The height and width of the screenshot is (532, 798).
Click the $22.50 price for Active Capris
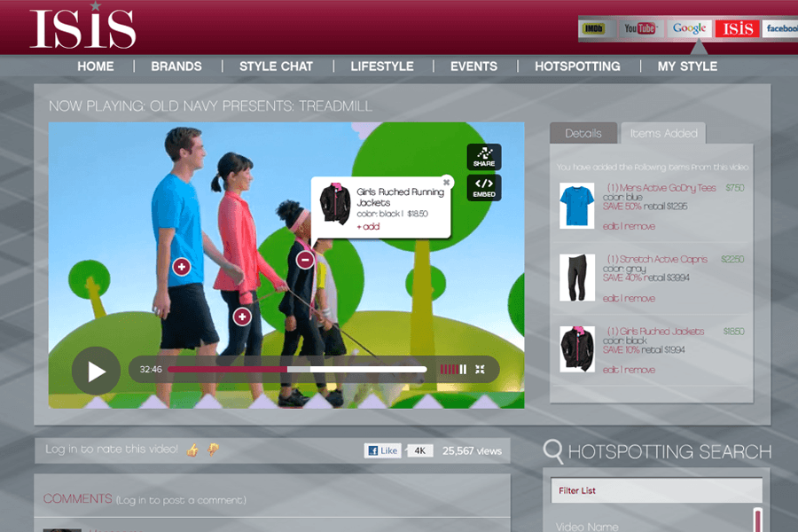click(732, 259)
